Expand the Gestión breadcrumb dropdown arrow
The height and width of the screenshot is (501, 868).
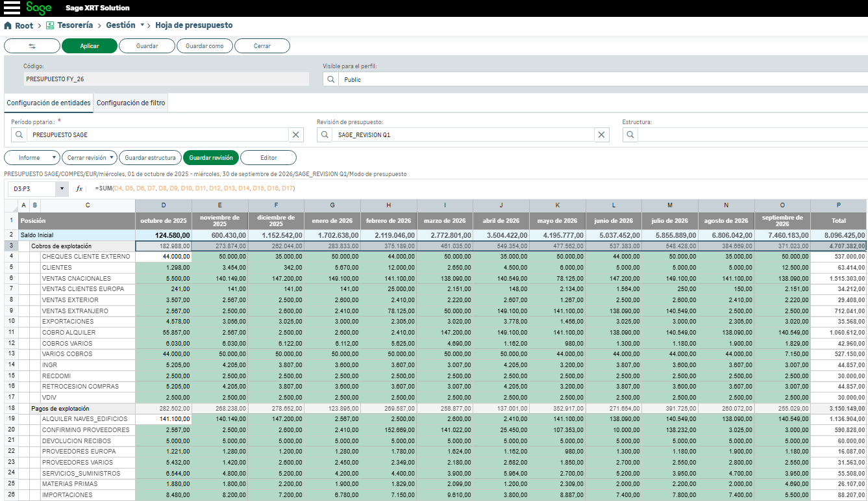[x=142, y=25]
